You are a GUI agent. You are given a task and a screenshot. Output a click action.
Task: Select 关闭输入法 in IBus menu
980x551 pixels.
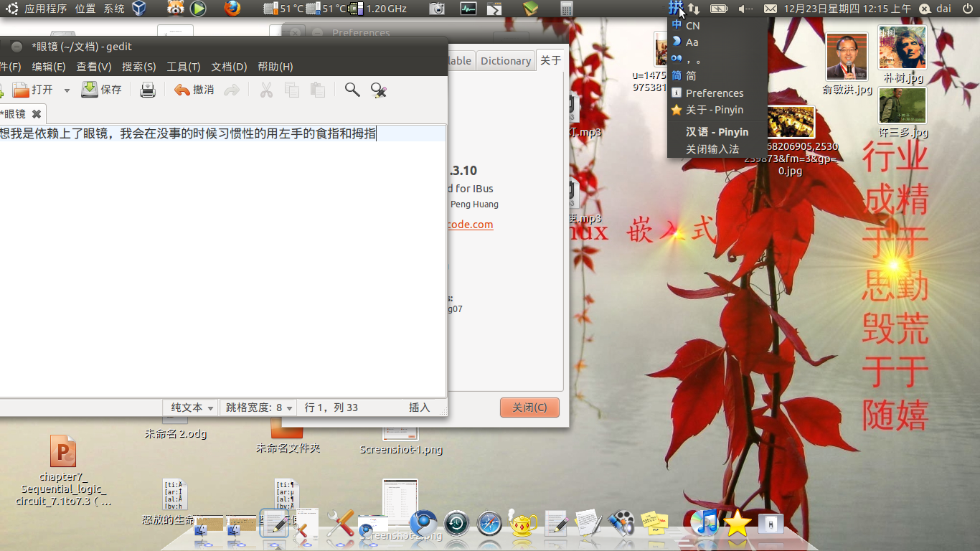(717, 149)
